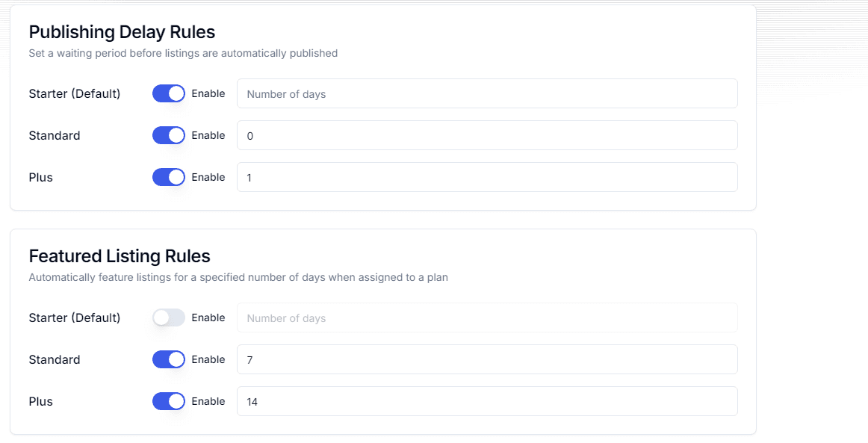Click the waiting period description text
Image resolution: width=868 pixels, height=443 pixels.
point(183,53)
